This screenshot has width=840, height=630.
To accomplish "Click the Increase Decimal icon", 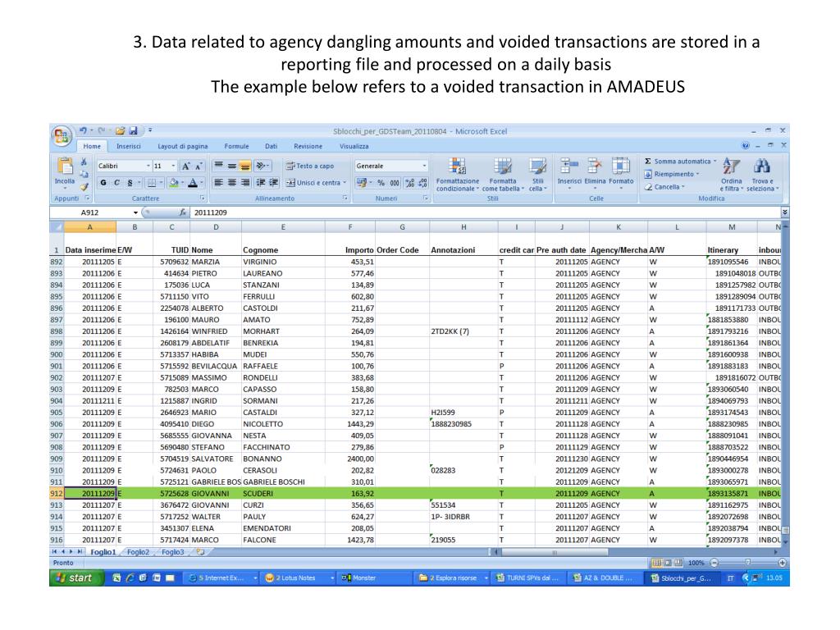I will click(x=410, y=183).
